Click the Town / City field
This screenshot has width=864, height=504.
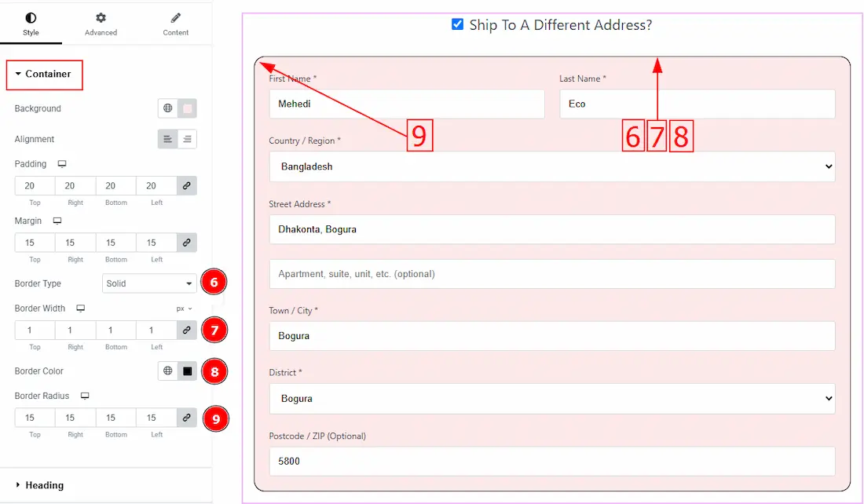pos(552,336)
